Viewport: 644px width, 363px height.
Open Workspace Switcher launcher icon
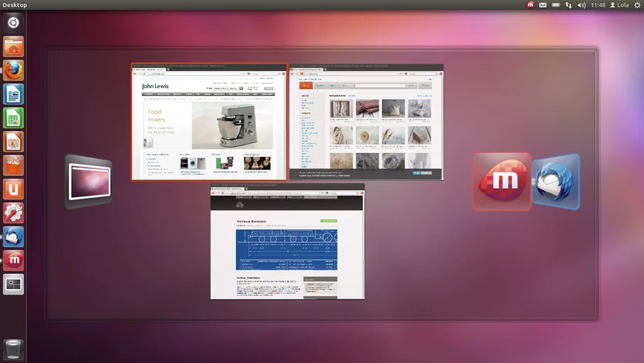tap(13, 285)
